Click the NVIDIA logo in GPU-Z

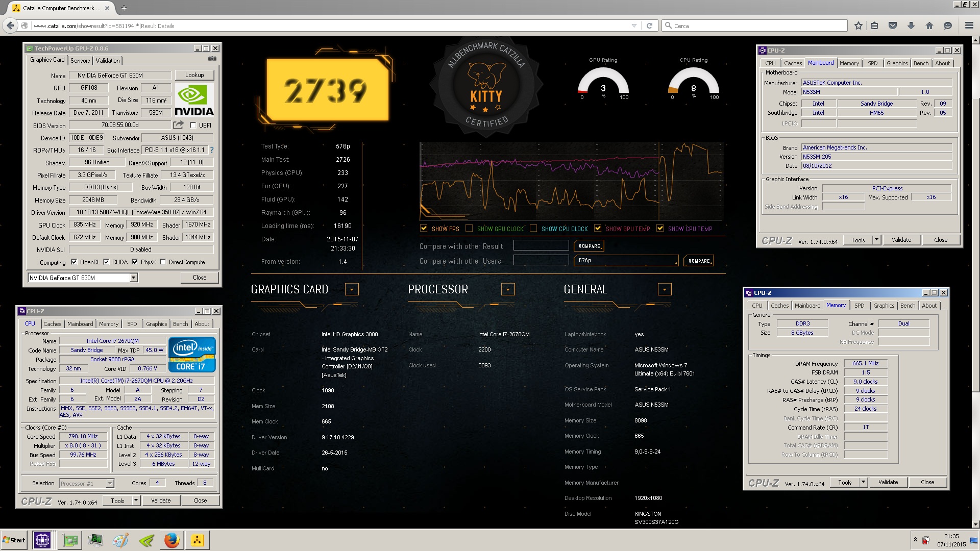(x=194, y=100)
